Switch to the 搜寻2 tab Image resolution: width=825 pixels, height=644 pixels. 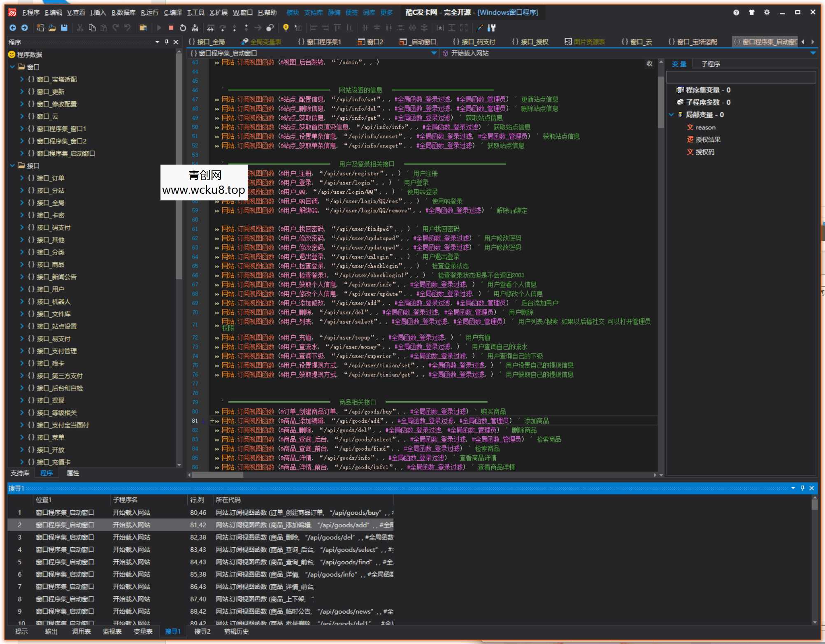pyautogui.click(x=202, y=631)
